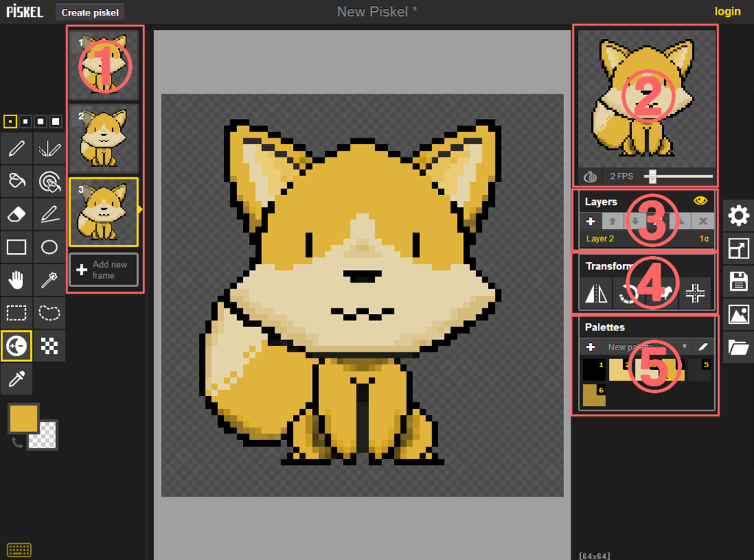Select the Eraser tool

pyautogui.click(x=16, y=214)
